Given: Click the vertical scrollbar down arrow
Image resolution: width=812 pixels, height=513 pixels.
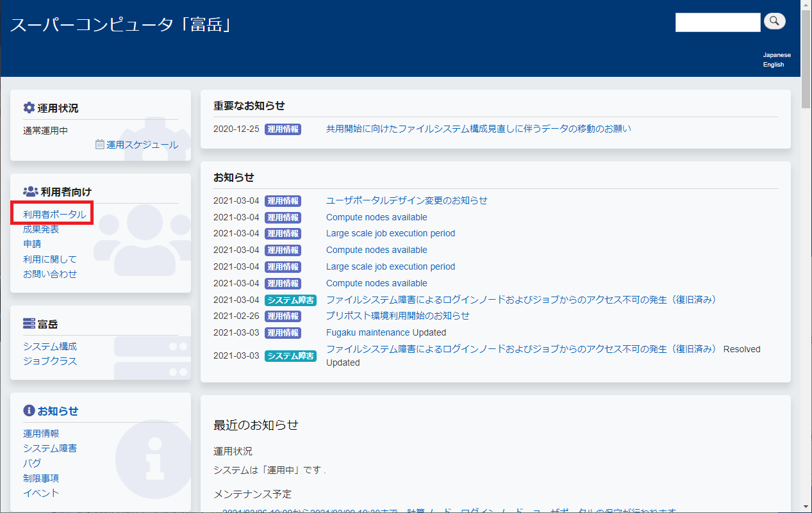Looking at the screenshot, I should click(x=806, y=507).
